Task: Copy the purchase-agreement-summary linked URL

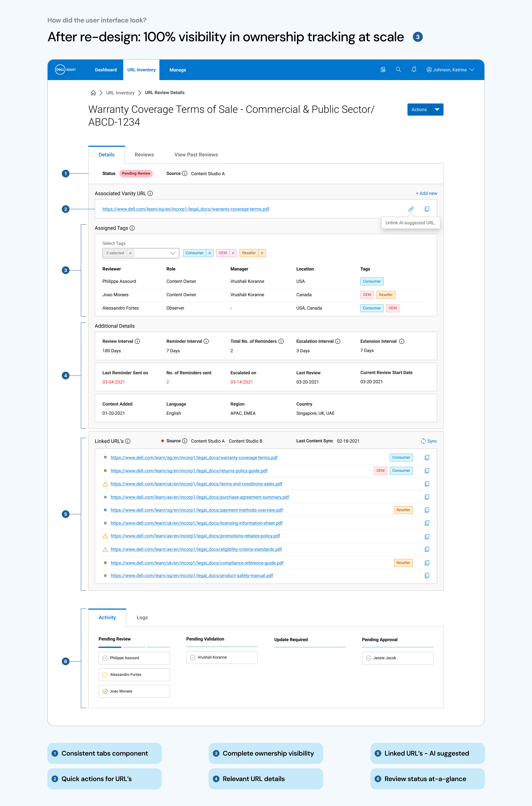Action: (x=427, y=497)
